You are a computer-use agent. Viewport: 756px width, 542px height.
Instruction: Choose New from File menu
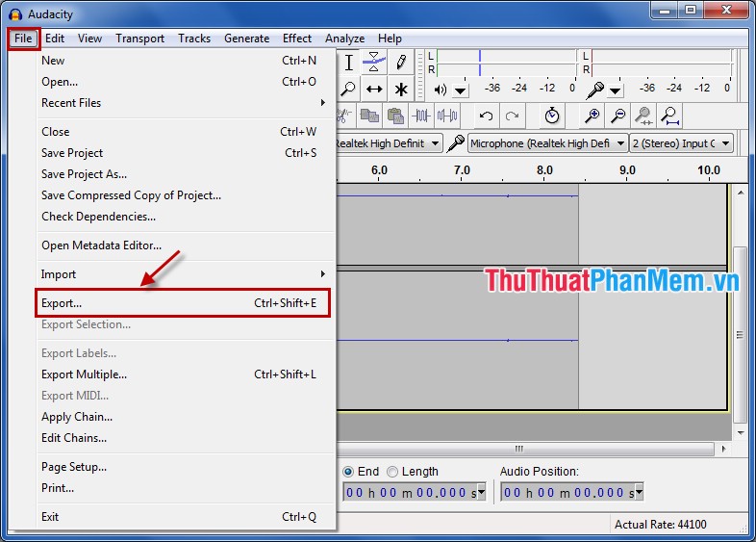186,61
